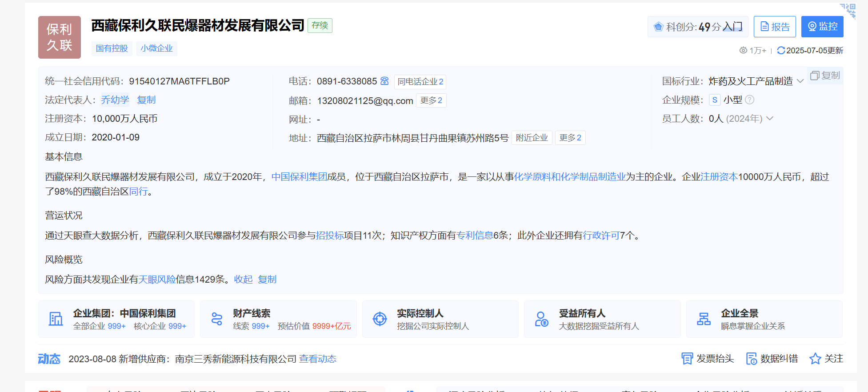Open 大数据挖掘受益所有人 card text

(599, 326)
